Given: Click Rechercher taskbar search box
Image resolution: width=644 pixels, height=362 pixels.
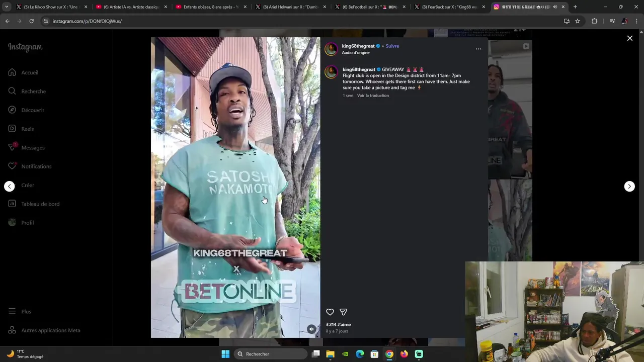Looking at the screenshot, I should [271, 354].
